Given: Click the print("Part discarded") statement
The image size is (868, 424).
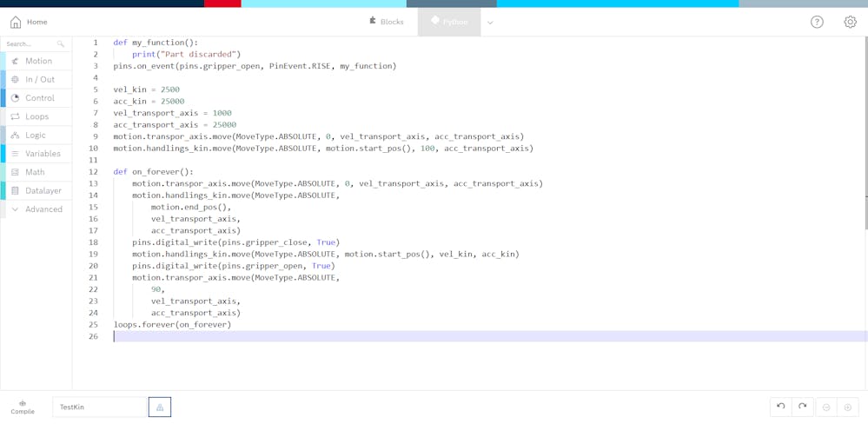Looking at the screenshot, I should point(187,54).
